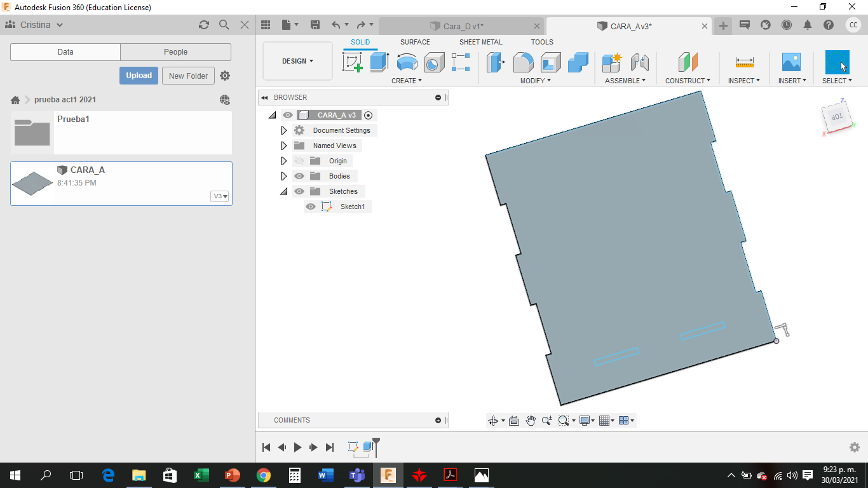Screen dimensions: 868x488
Task: Choose the Shell tool
Action: (x=551, y=62)
